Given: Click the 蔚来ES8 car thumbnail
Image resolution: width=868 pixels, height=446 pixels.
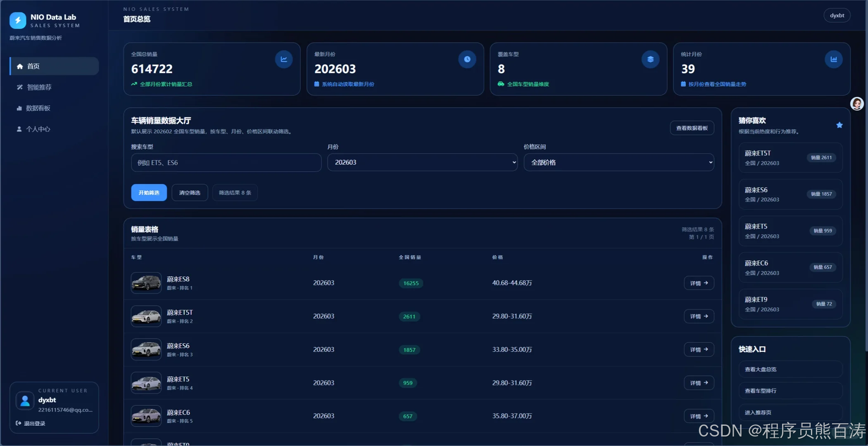Looking at the screenshot, I should pyautogui.click(x=146, y=283).
